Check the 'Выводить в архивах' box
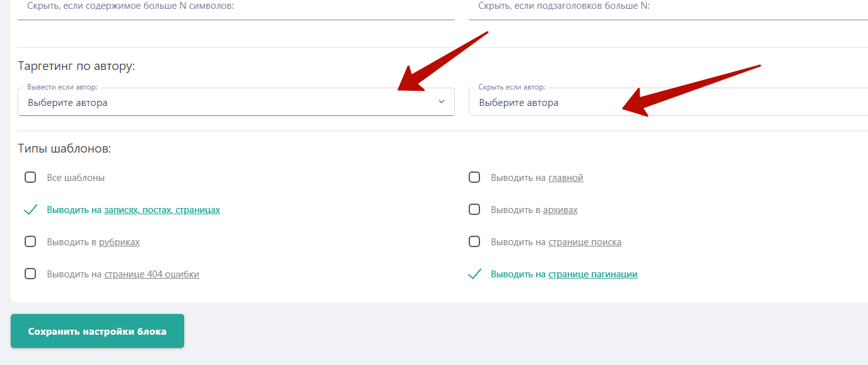This screenshot has height=365, width=868. (x=474, y=209)
